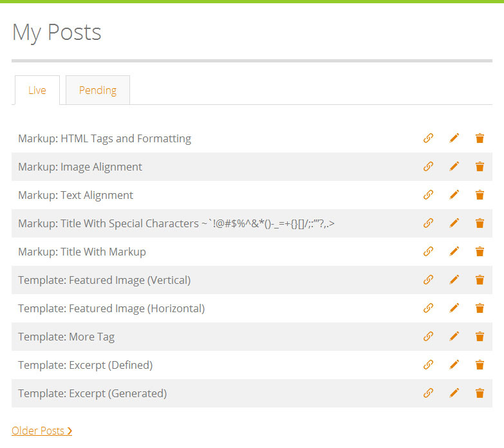Select 'Template: Excerpt (Generated)' title

pyautogui.click(x=93, y=393)
